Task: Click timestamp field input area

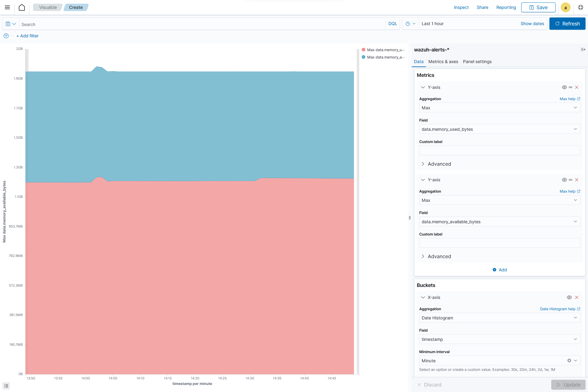Action: [x=499, y=339]
